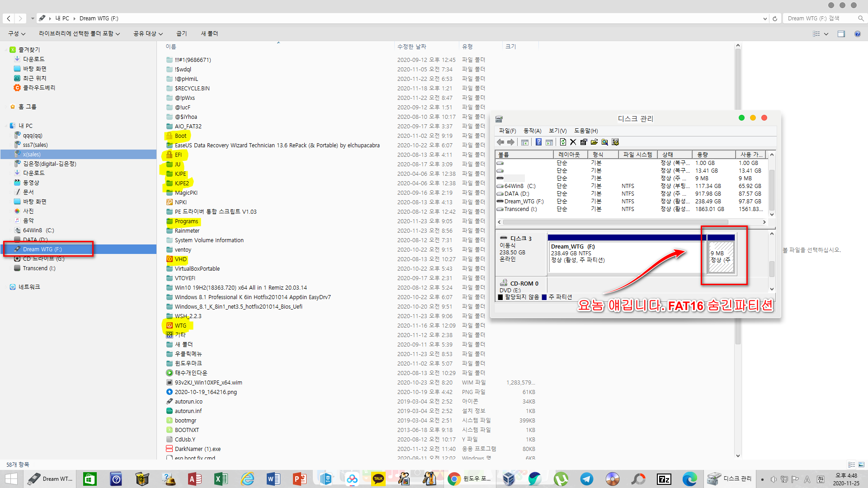Open Telegram from the taskbar
The image size is (868, 488).
[x=587, y=479]
